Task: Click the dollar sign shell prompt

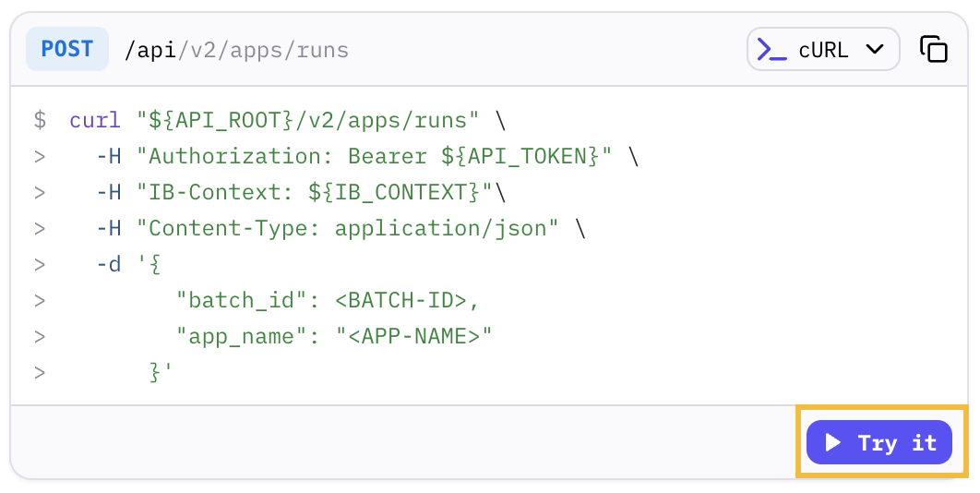Action: 40,120
